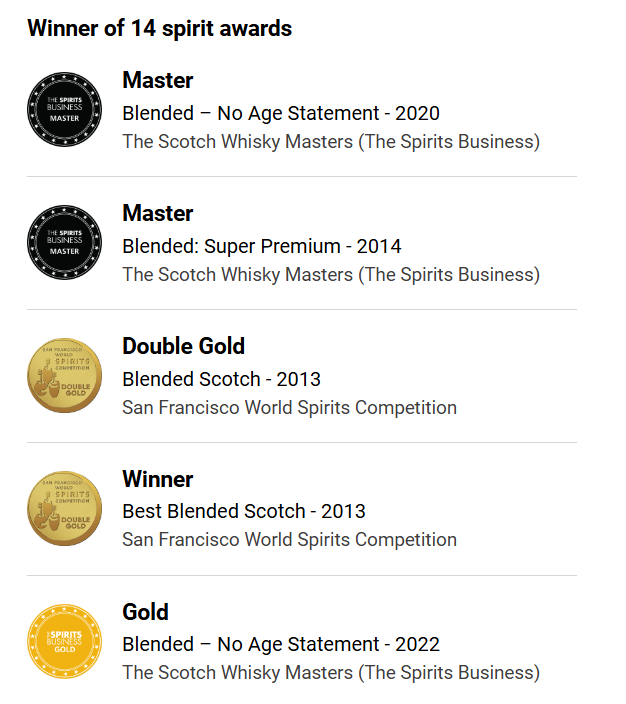Screen dimensions: 626x704
Task: Click the Double Gold award title
Action: click(184, 346)
